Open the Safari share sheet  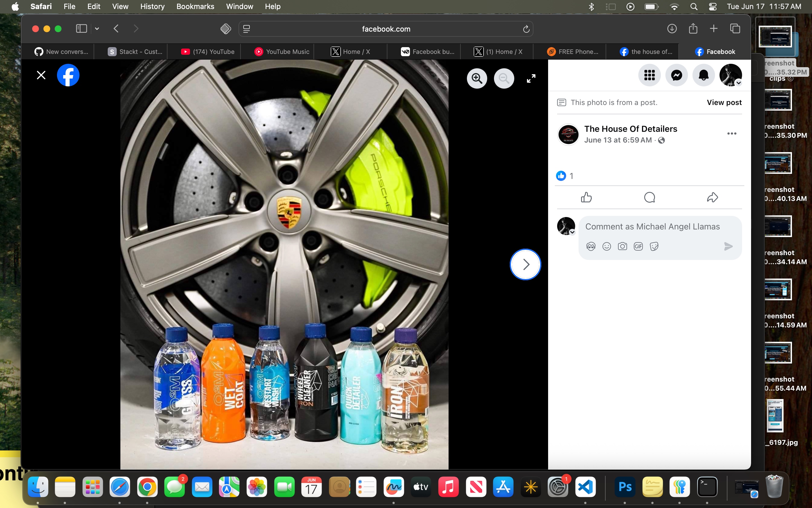tap(693, 28)
